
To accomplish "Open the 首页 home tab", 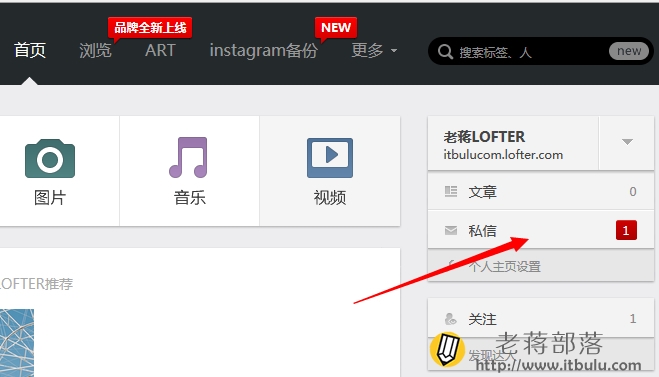I will [29, 50].
